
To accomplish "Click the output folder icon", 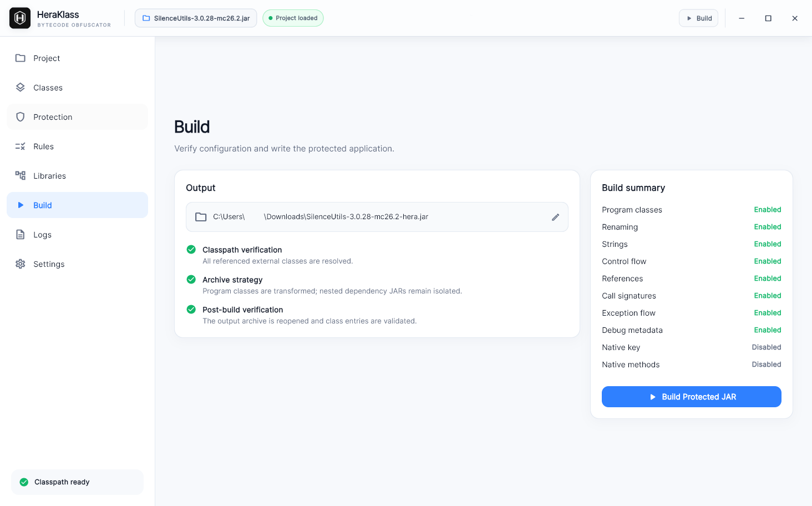I will coord(201,217).
